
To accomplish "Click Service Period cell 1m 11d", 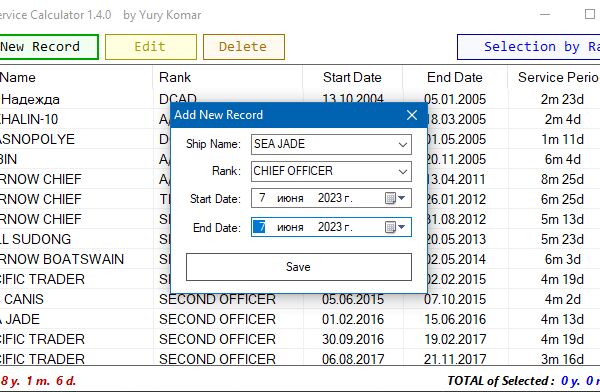I will (x=562, y=139).
